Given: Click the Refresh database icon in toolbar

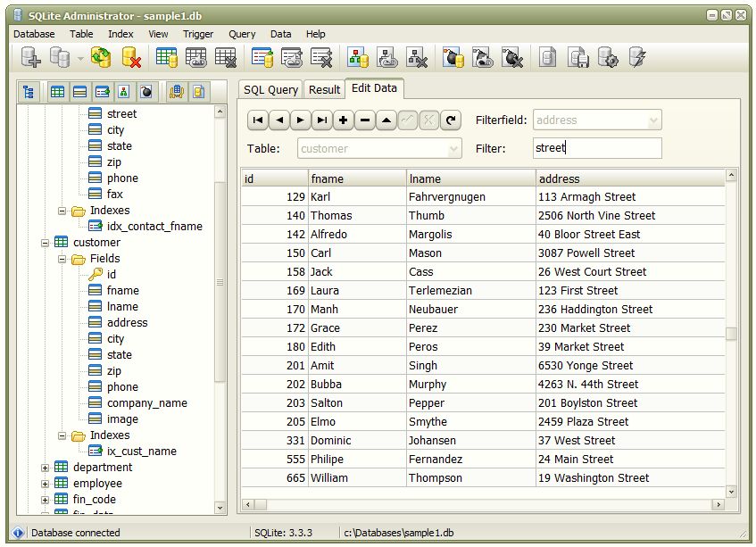Looking at the screenshot, I should 101,56.
